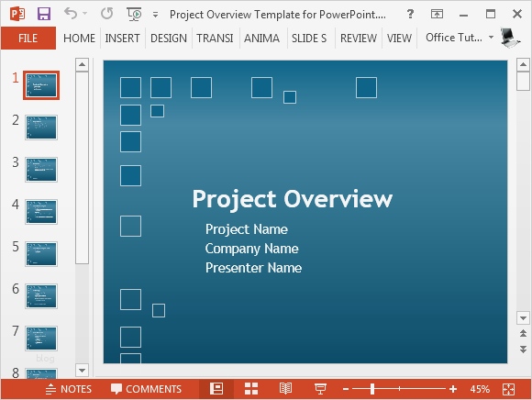532x400 pixels.
Task: Open the FILE tab
Action: click(x=28, y=38)
